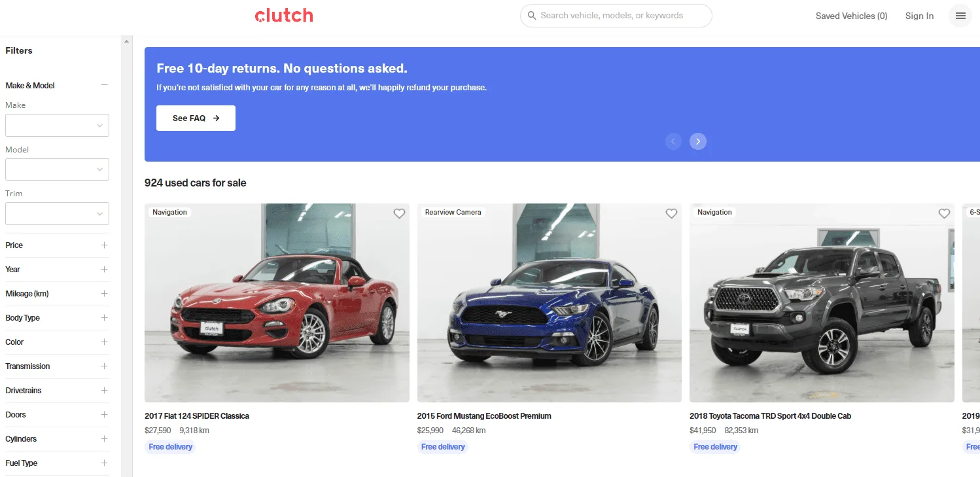Viewport: 980px width, 477px height.
Task: Expand the Body Type filter
Action: 57,318
